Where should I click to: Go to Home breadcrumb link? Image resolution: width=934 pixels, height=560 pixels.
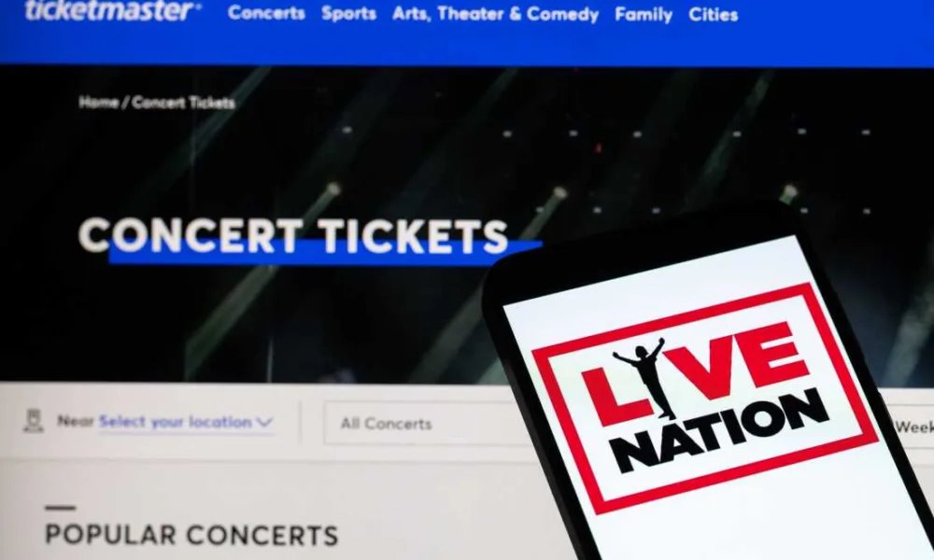[98, 103]
